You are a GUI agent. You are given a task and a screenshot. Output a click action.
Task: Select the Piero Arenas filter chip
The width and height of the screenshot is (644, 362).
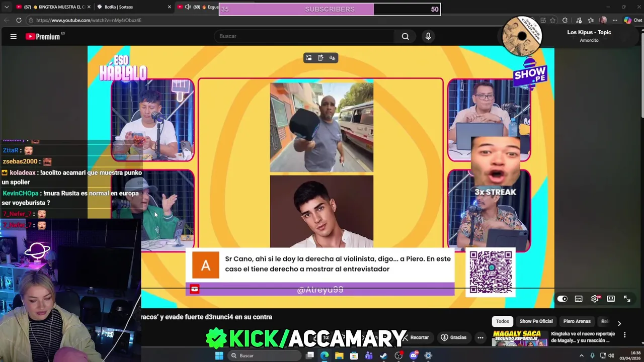tap(577, 321)
